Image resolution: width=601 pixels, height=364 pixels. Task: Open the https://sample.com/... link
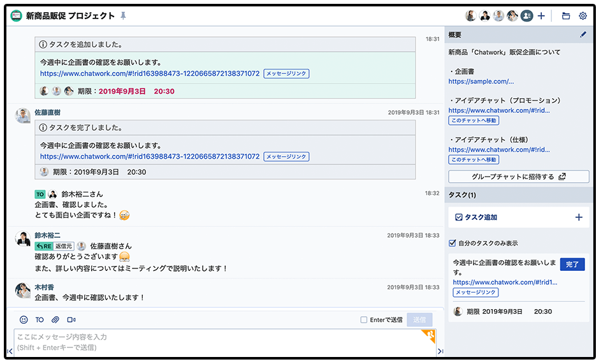(481, 82)
